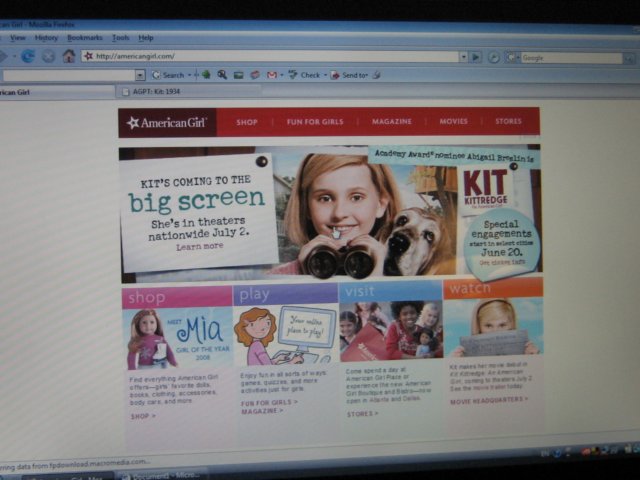Click the STORES > link under visit

(x=362, y=414)
